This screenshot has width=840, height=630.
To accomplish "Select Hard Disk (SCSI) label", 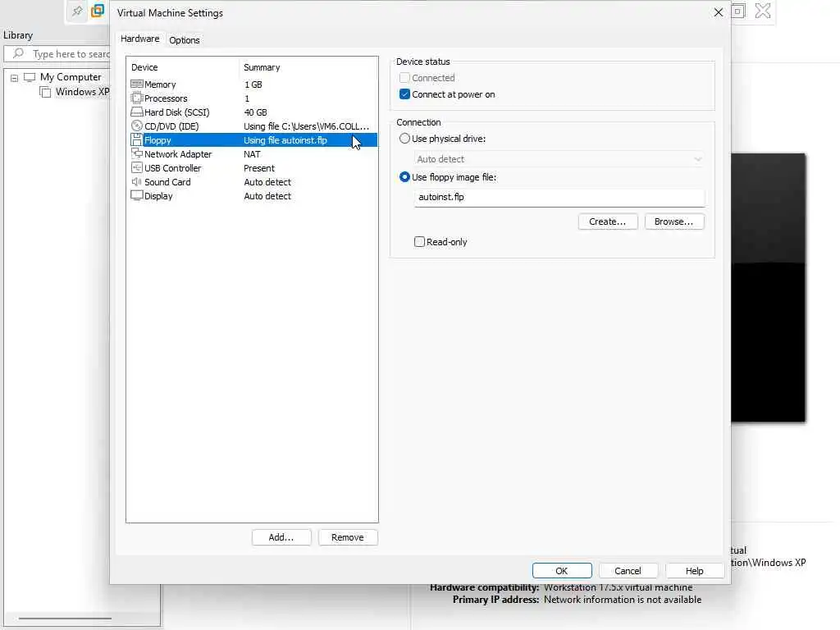I will [x=177, y=112].
